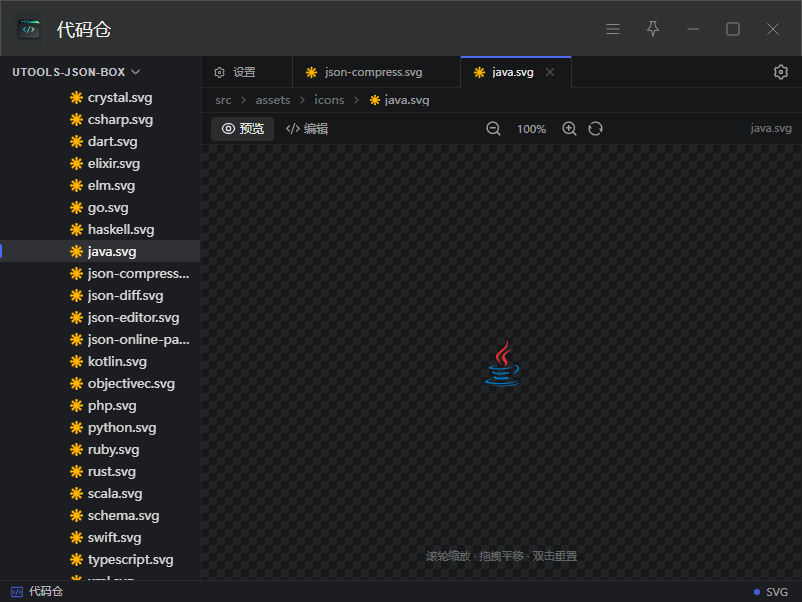Reset the preview zoom with refresh icon
The image size is (802, 602).
click(x=595, y=128)
